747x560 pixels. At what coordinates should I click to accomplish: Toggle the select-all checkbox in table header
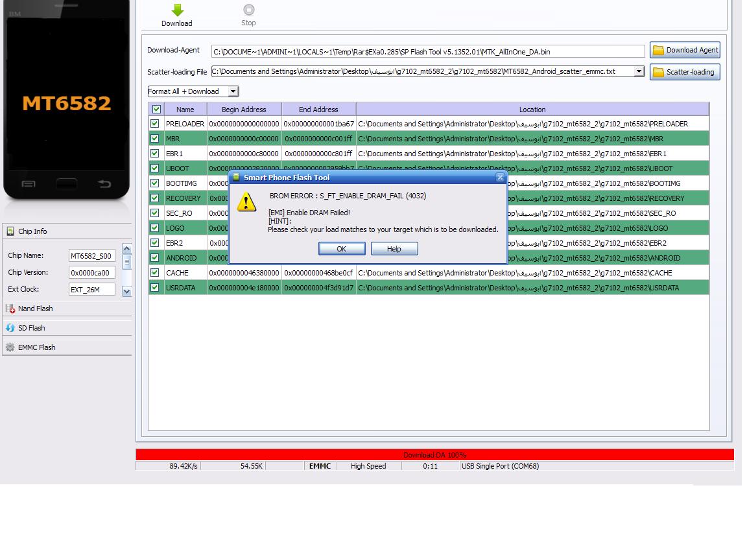point(156,109)
